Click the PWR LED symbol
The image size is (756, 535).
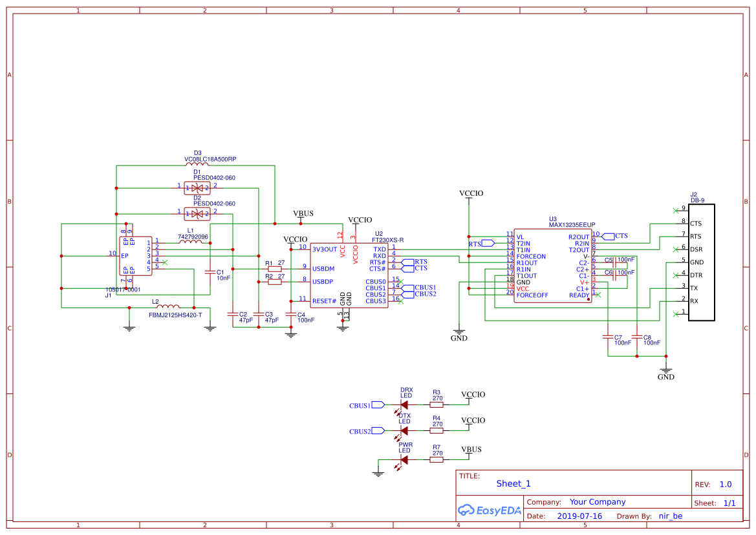[x=404, y=460]
